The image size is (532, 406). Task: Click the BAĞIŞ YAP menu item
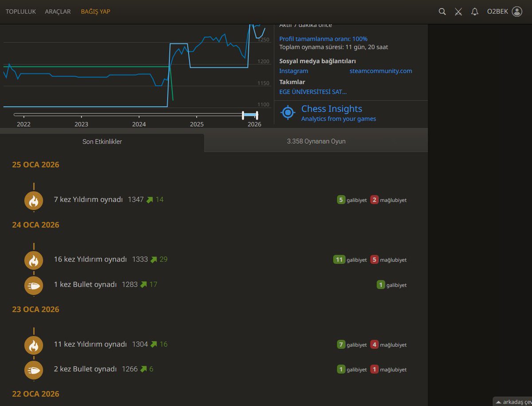(95, 12)
